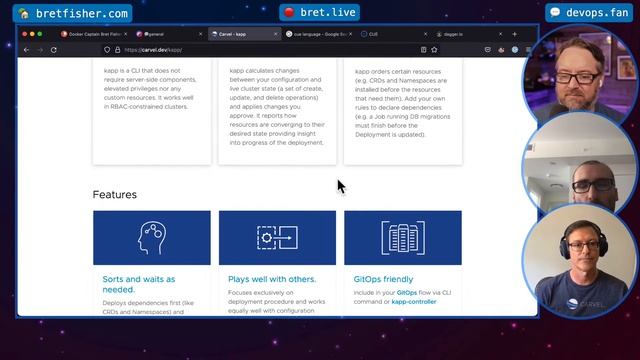Image resolution: width=640 pixels, height=360 pixels.
Task: Open the browser hamburger menu
Action: coord(529,50)
